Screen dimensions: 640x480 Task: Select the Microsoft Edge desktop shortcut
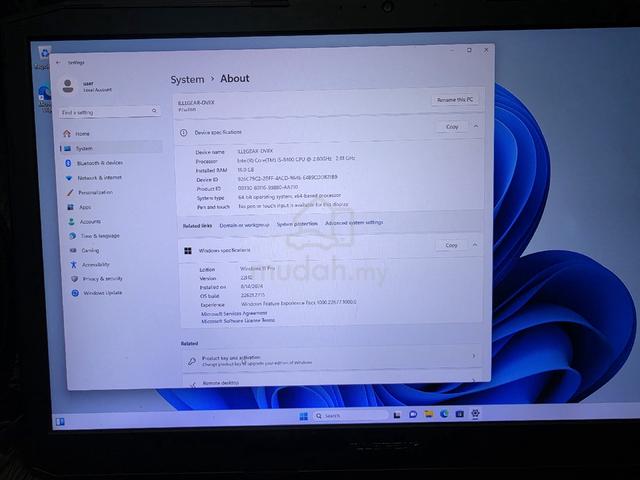click(x=44, y=98)
